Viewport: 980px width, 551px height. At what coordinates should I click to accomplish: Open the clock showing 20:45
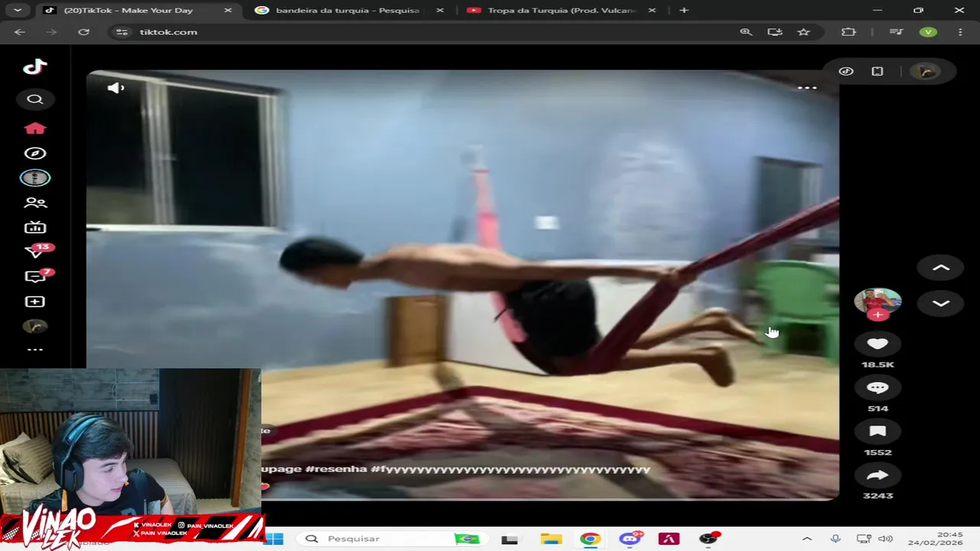tap(935, 539)
